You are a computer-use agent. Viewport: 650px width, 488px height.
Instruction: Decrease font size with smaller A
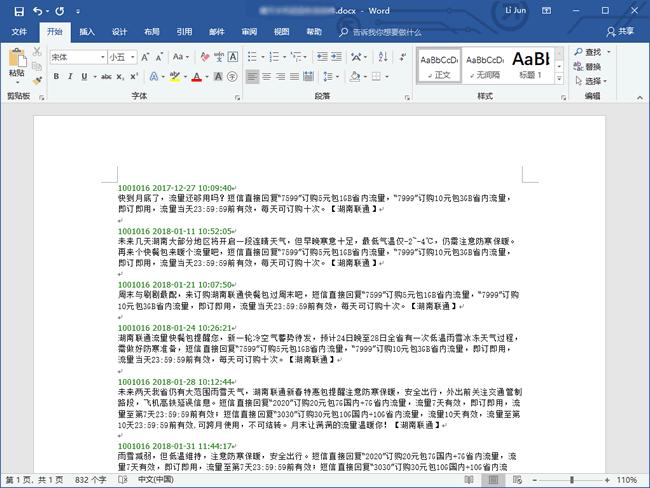(159, 57)
